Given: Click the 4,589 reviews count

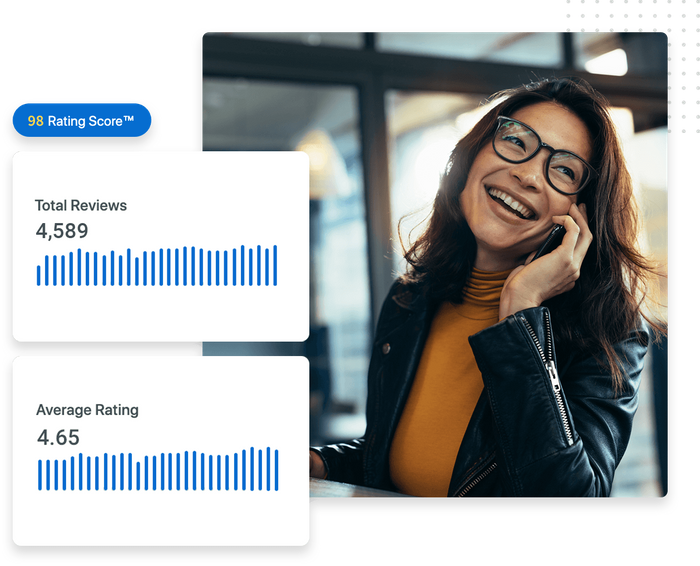Looking at the screenshot, I should pos(62,231).
